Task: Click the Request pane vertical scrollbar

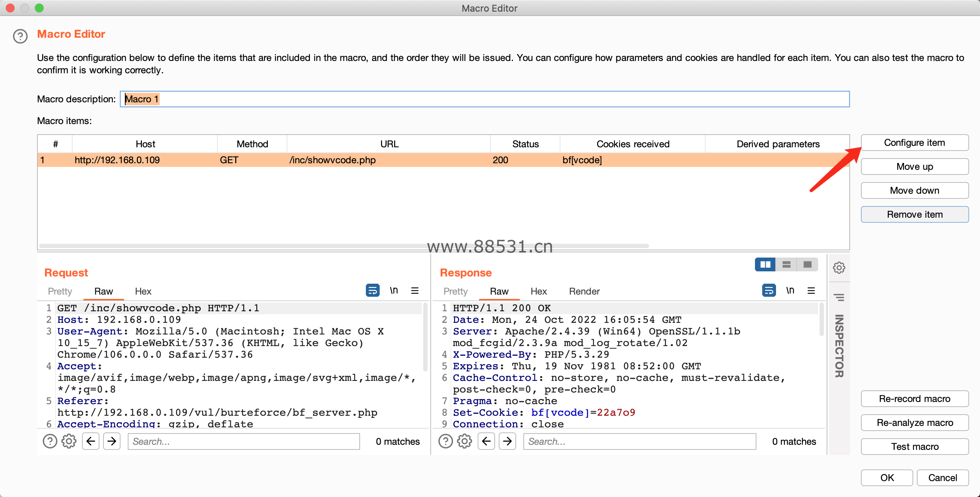Action: click(425, 337)
